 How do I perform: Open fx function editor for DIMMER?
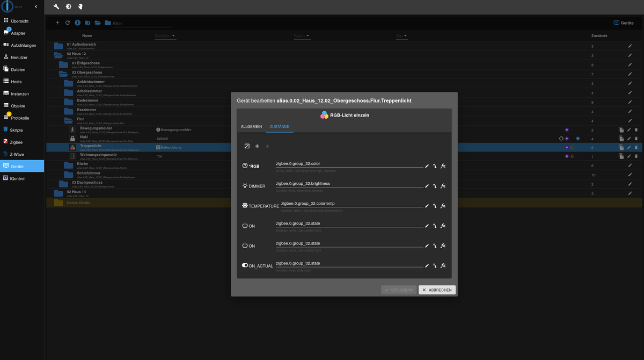(443, 186)
